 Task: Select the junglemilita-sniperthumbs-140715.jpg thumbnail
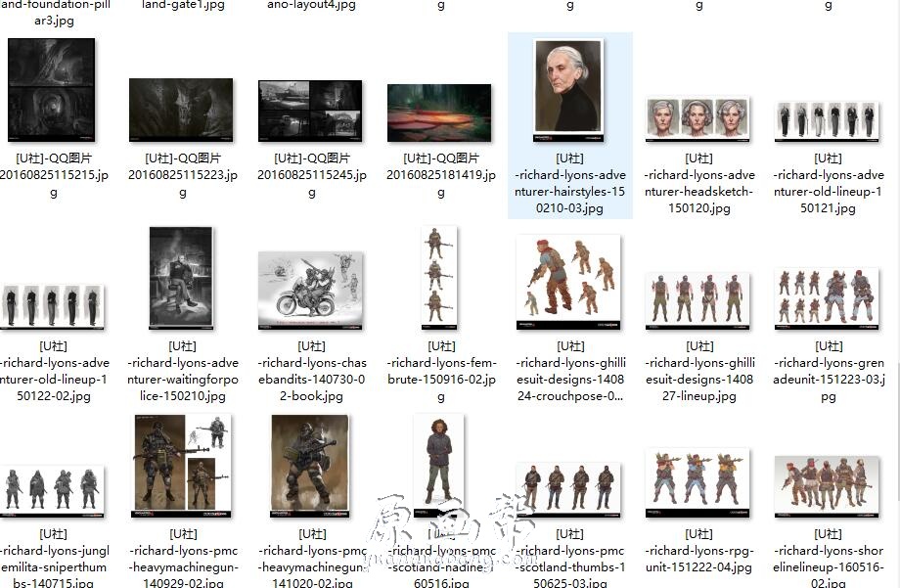(53, 489)
